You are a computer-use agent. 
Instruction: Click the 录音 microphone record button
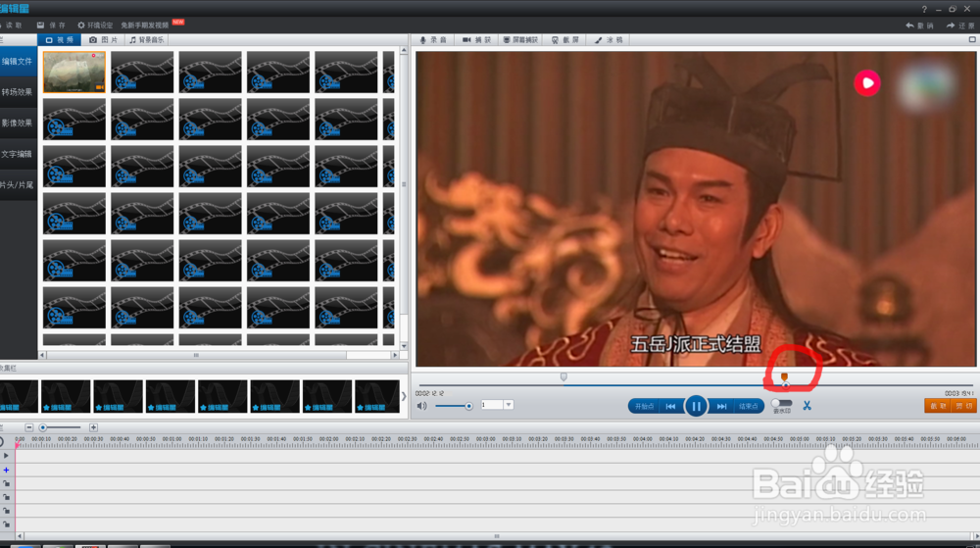(433, 39)
